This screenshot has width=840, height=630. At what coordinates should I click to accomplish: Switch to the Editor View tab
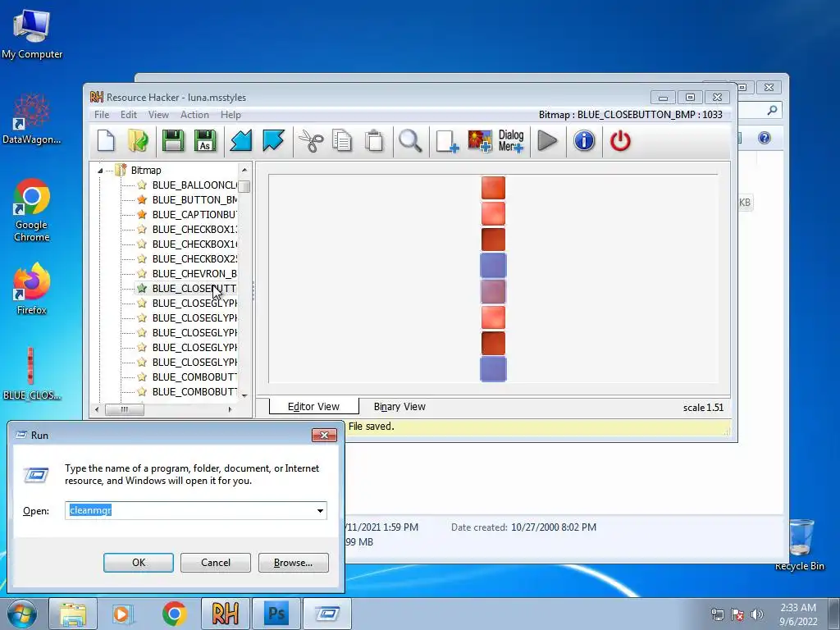point(314,407)
